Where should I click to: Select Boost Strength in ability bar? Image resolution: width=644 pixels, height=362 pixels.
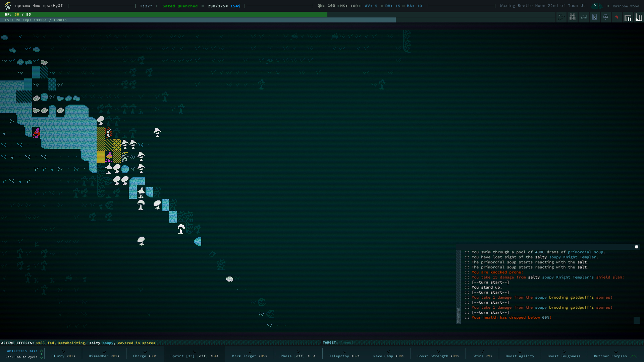438,356
